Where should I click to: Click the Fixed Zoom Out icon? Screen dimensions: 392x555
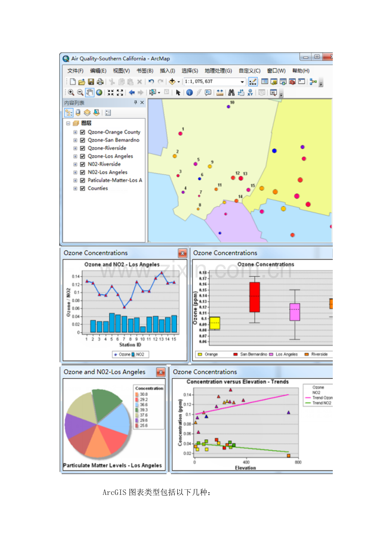(120, 92)
